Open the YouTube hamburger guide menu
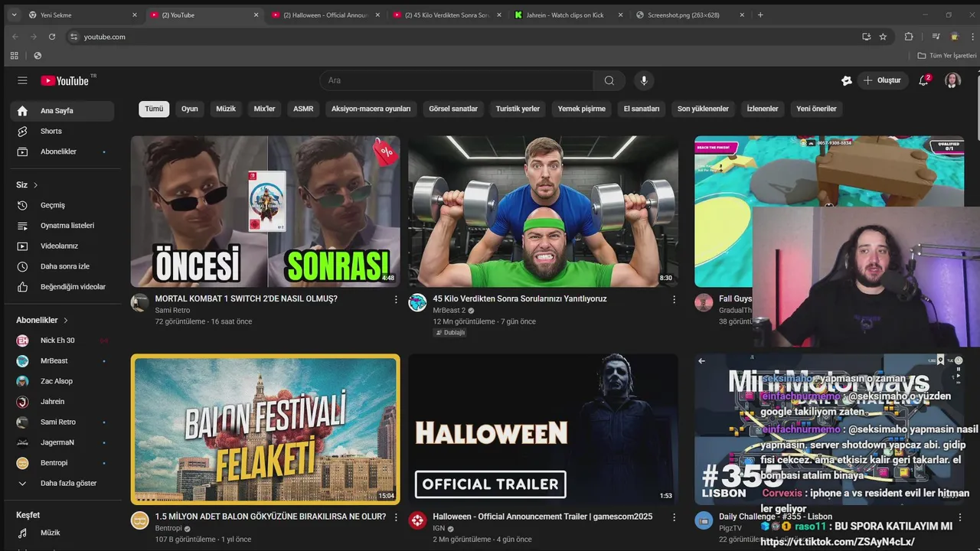The width and height of the screenshot is (980, 551). (22, 80)
